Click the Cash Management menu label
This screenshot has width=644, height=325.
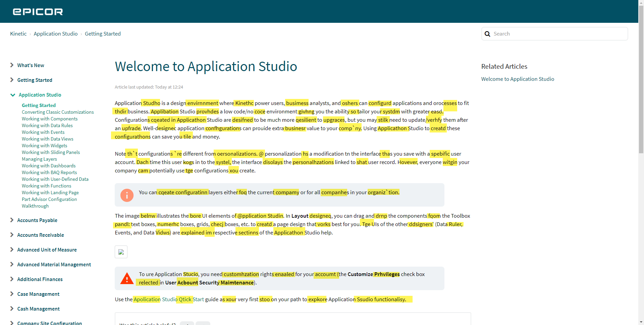pyautogui.click(x=38, y=309)
